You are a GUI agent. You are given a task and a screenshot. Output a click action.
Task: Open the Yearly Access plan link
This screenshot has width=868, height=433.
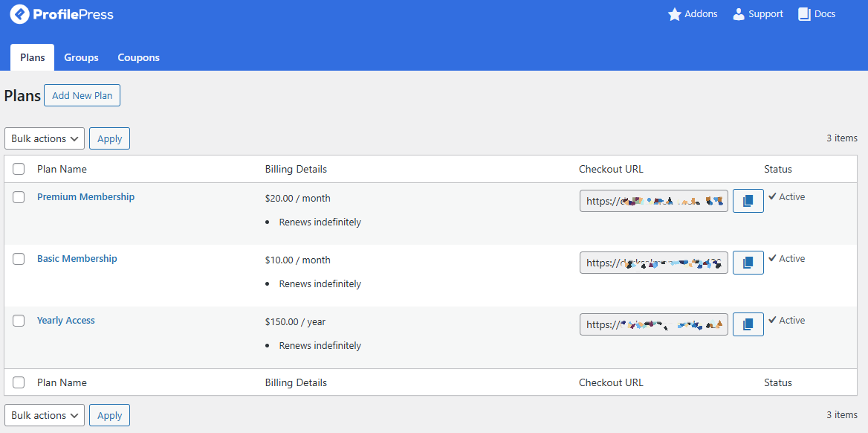(66, 321)
